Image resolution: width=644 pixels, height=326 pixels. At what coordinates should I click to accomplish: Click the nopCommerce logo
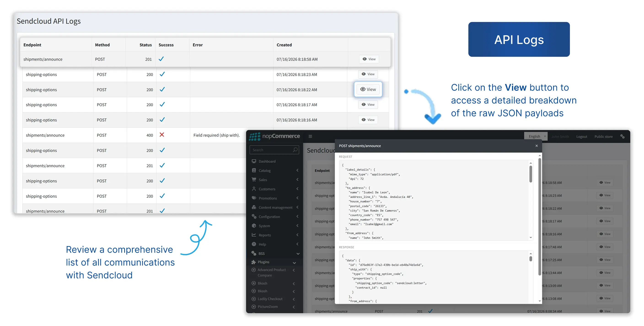(274, 136)
